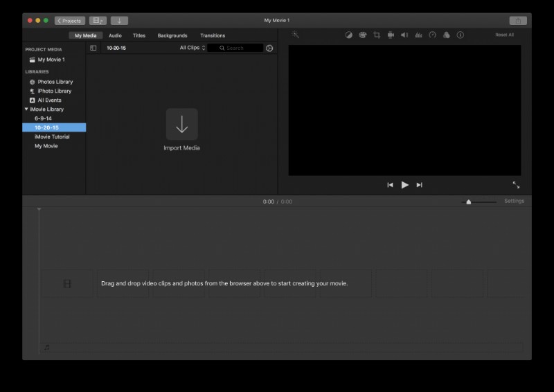Open the volume adjustment speaker icon
Screen dimensions: 554x392
pyautogui.click(x=404, y=35)
